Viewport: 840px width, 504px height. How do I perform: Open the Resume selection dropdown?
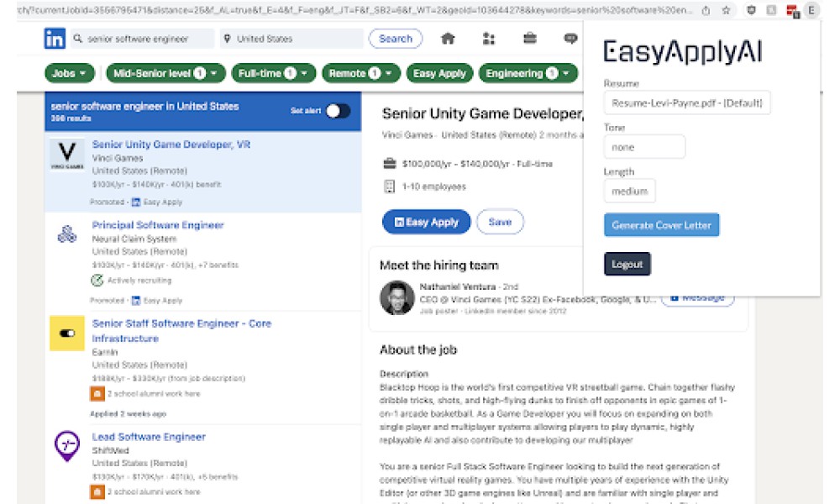click(687, 102)
